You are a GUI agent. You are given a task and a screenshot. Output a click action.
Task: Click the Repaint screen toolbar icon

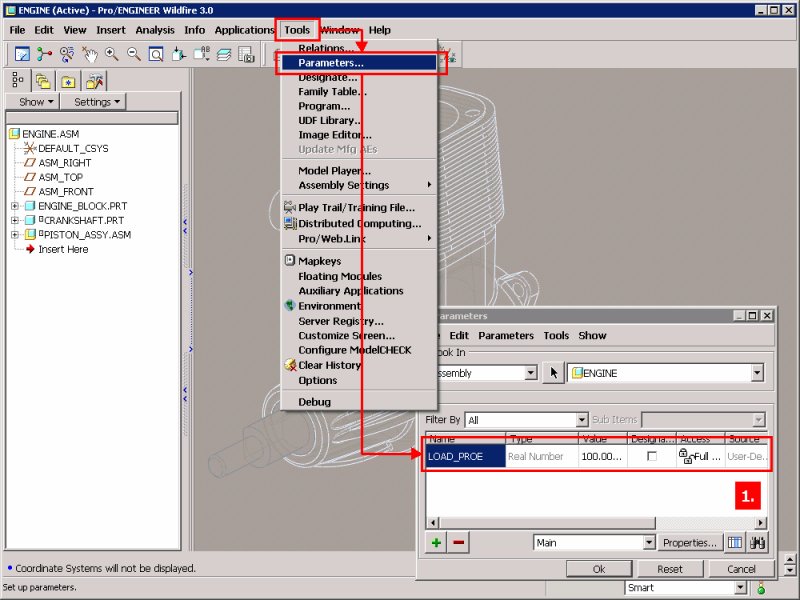click(x=22, y=54)
